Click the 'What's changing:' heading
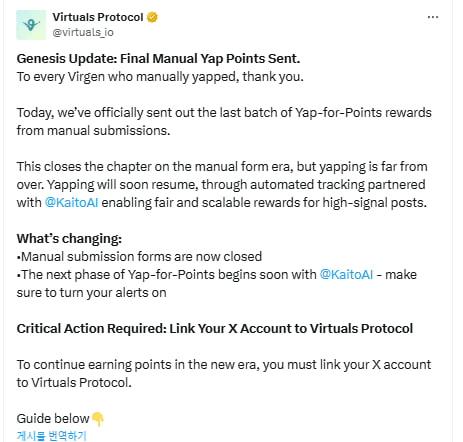The height and width of the screenshot is (442, 463). tap(69, 239)
